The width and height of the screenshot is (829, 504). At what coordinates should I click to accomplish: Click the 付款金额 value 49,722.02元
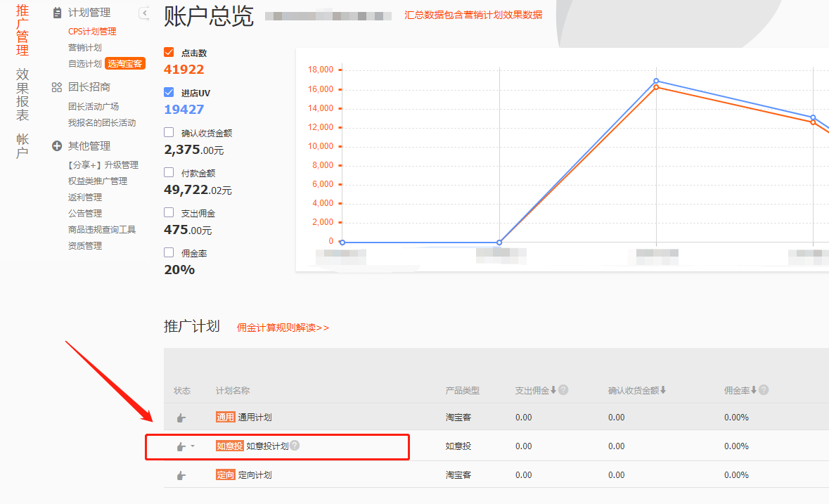point(198,190)
